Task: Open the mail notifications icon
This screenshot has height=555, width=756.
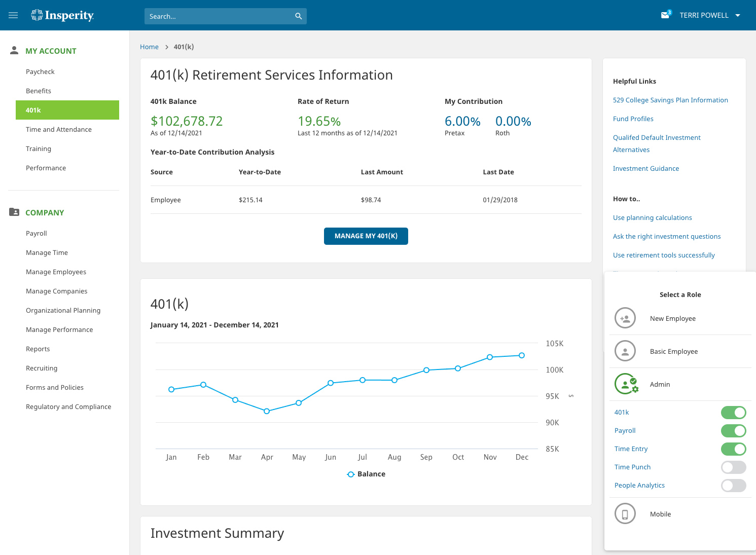Action: point(665,15)
